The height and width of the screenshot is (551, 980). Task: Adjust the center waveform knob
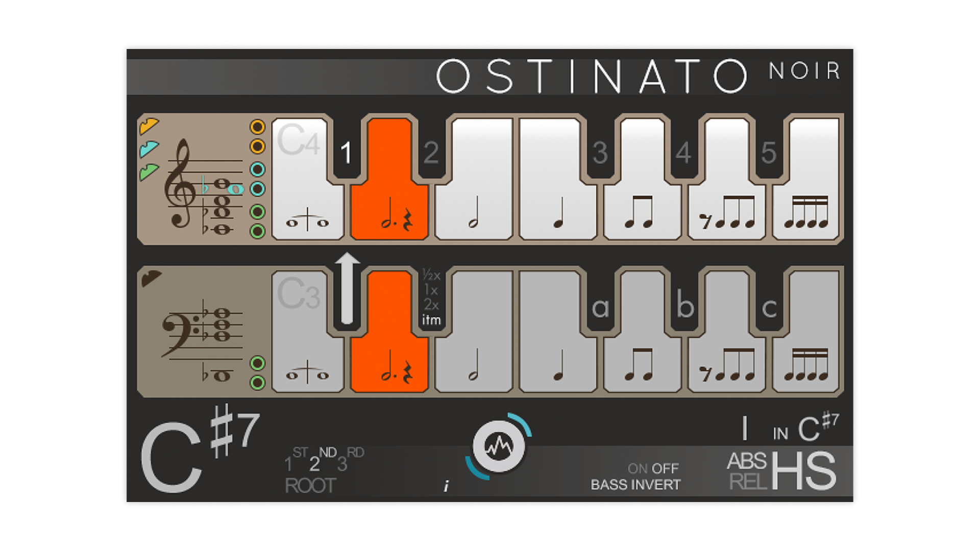click(x=499, y=447)
